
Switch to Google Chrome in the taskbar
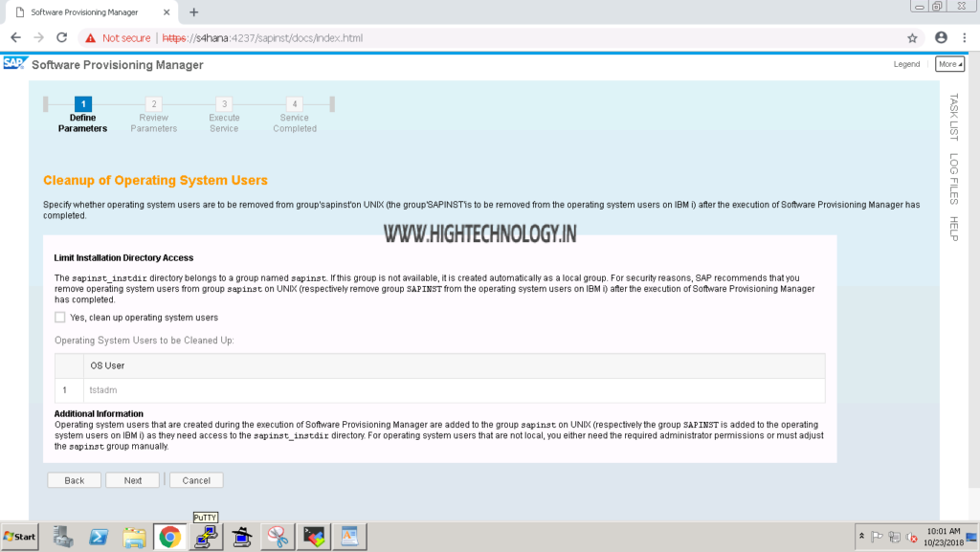tap(169, 537)
